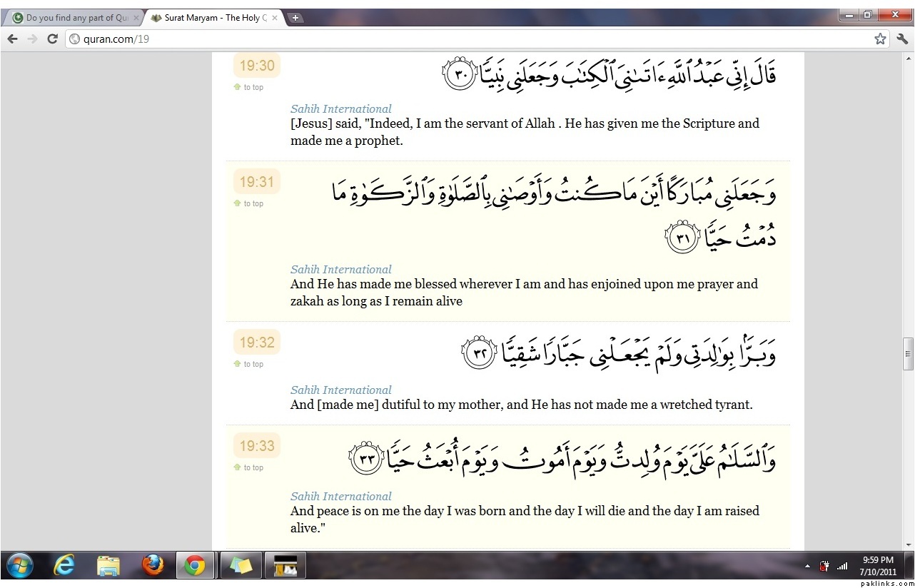915x588 pixels.
Task: Open Chrome wrench settings menu
Action: 901,39
